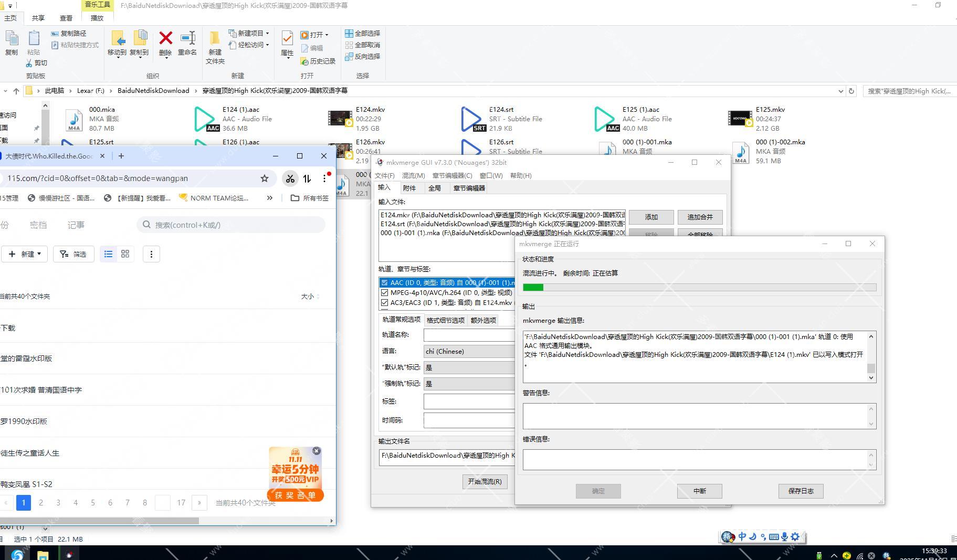Click the Move To icon in ribbon
The width and height of the screenshot is (957, 560).
pos(117,39)
